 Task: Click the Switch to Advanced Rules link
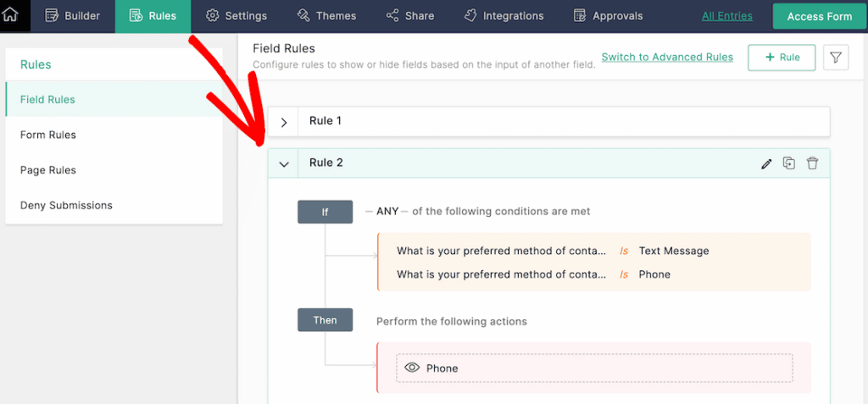[x=667, y=58]
